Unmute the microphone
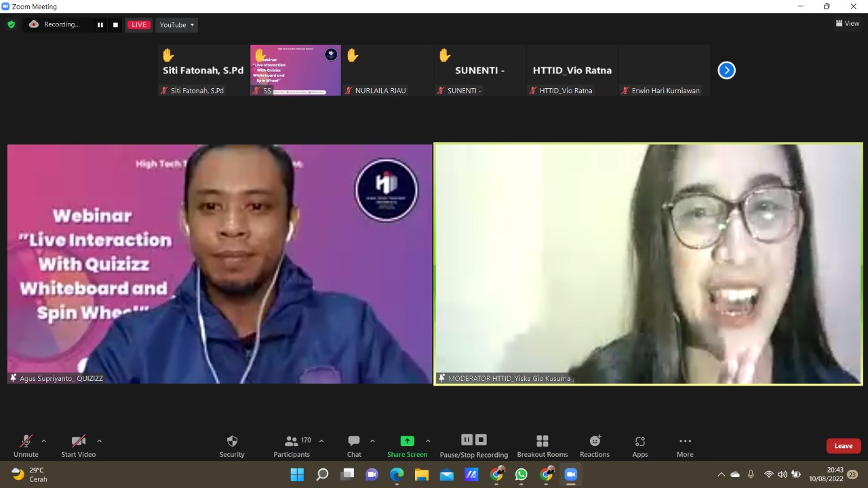The image size is (868, 488). (26, 446)
